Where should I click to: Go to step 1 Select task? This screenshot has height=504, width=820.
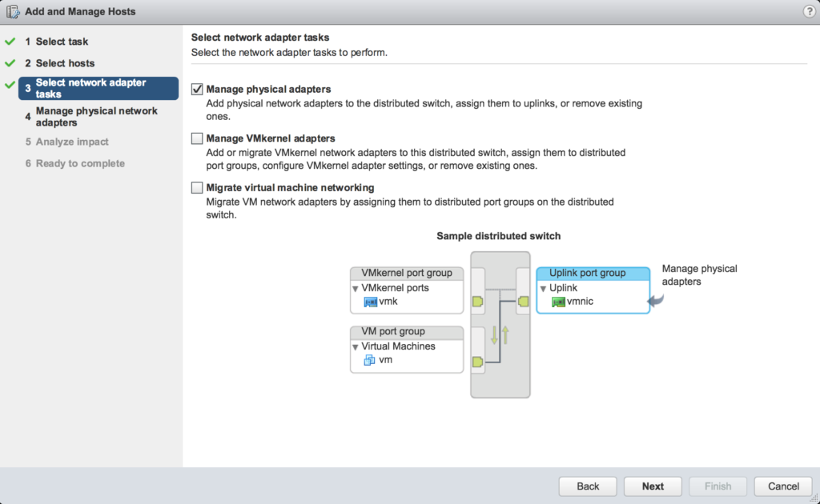coord(57,42)
